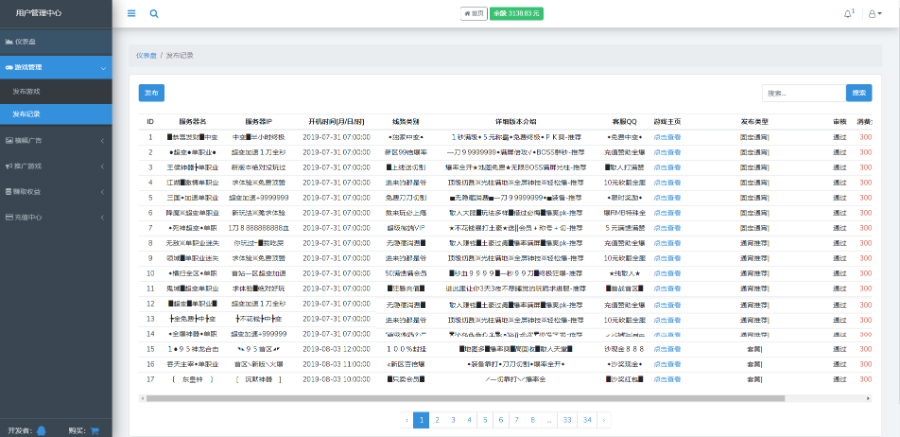Click the developer QQ icon in sidebar footer
This screenshot has width=900, height=437.
click(41, 431)
